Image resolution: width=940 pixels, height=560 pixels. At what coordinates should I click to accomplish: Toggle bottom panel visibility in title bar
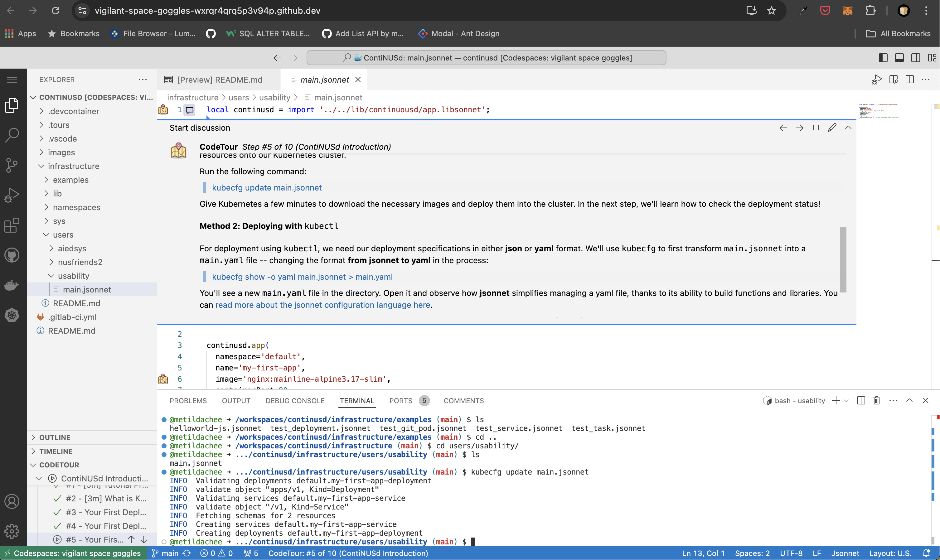point(899,58)
